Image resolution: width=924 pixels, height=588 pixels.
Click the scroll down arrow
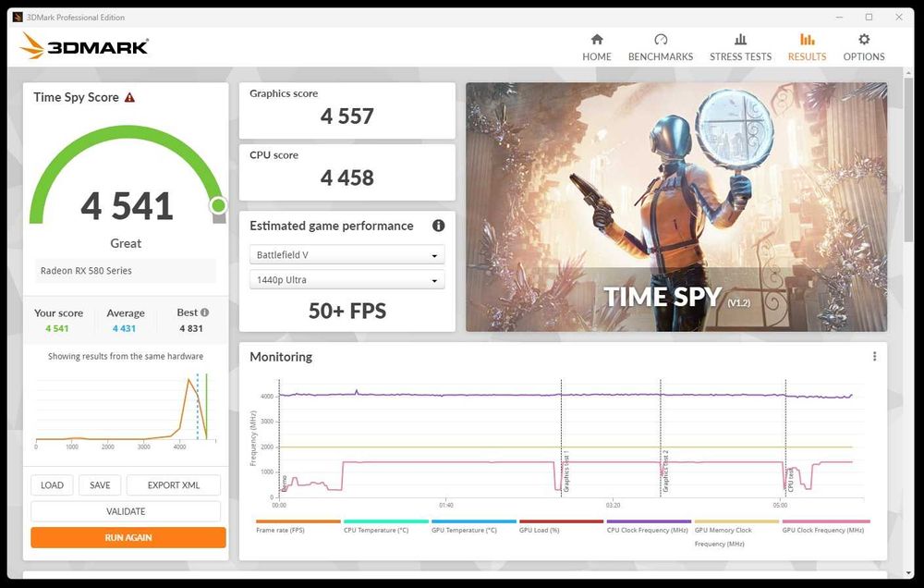pos(908,573)
